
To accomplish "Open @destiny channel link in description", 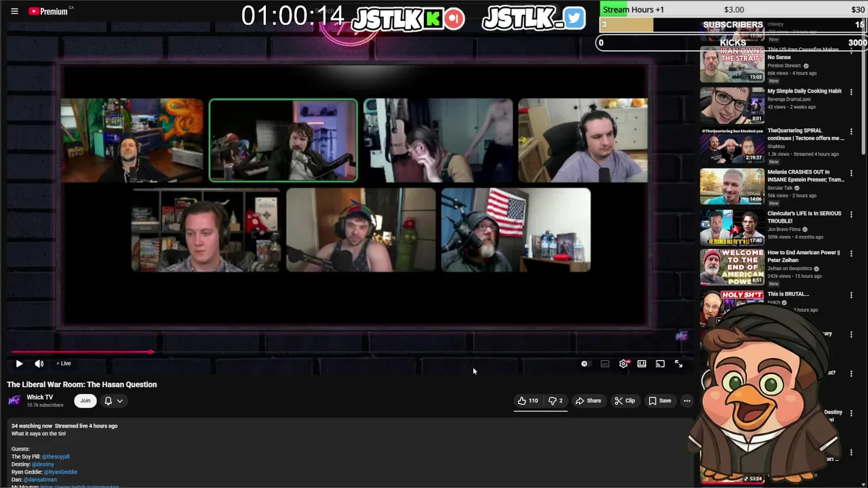I will [43, 464].
